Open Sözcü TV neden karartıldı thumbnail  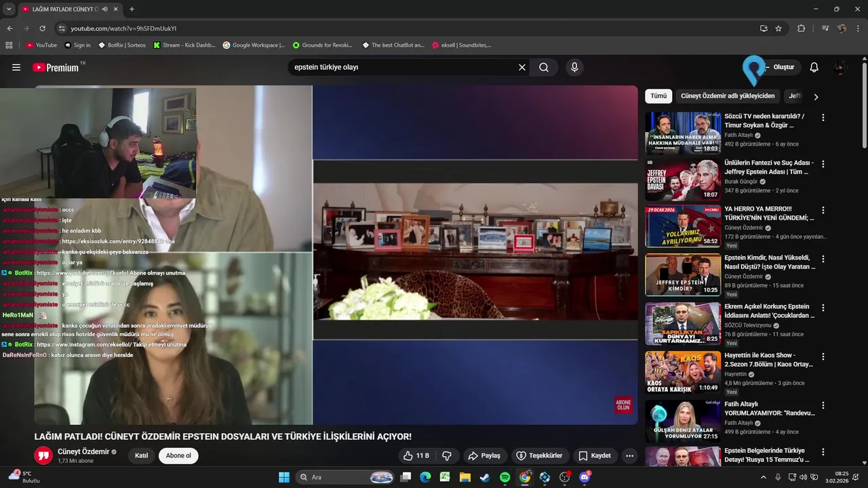point(683,133)
